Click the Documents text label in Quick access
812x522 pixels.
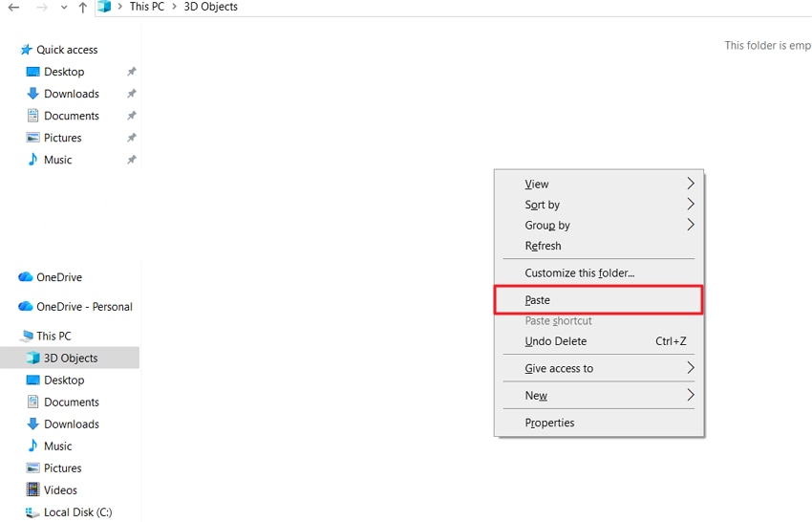pyautogui.click(x=72, y=116)
